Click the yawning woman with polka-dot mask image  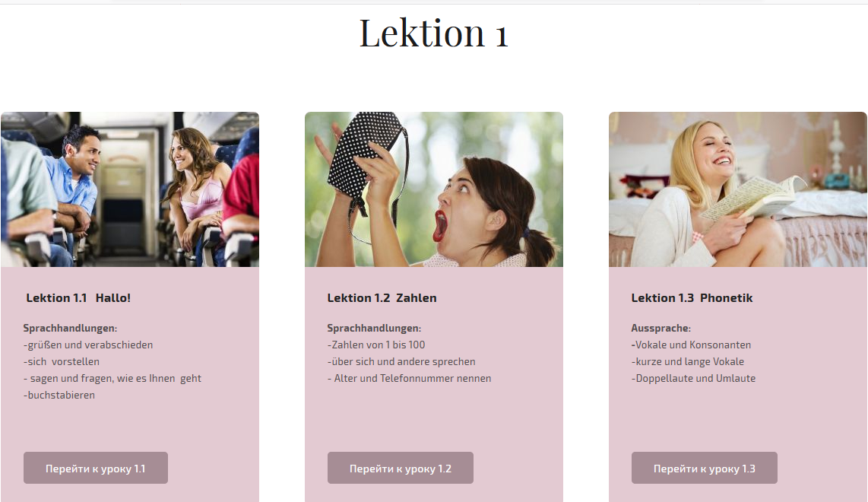(434, 189)
